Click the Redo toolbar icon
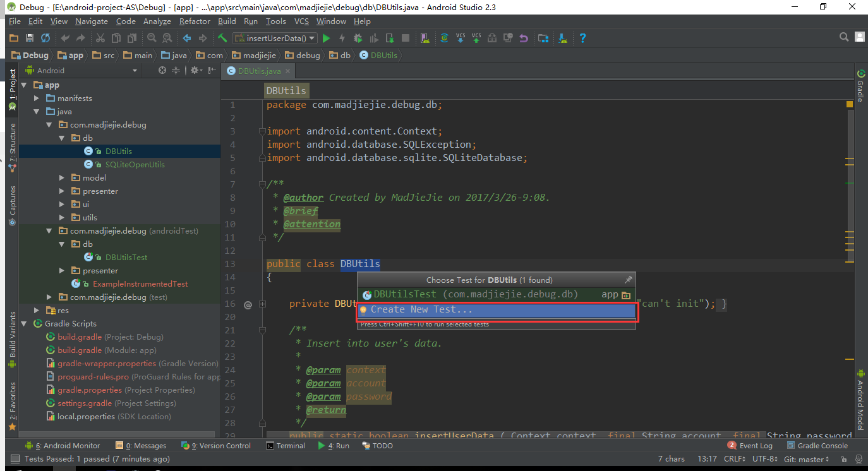868x471 pixels. pos(80,38)
